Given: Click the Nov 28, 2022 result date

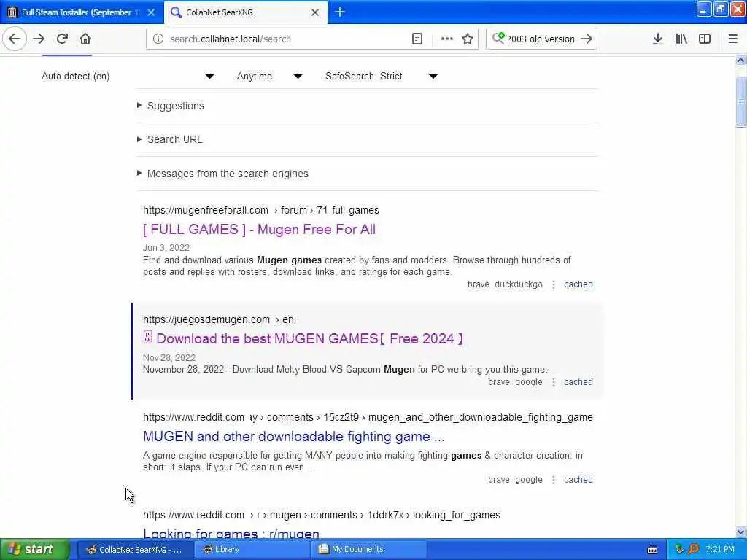Looking at the screenshot, I should 169,357.
